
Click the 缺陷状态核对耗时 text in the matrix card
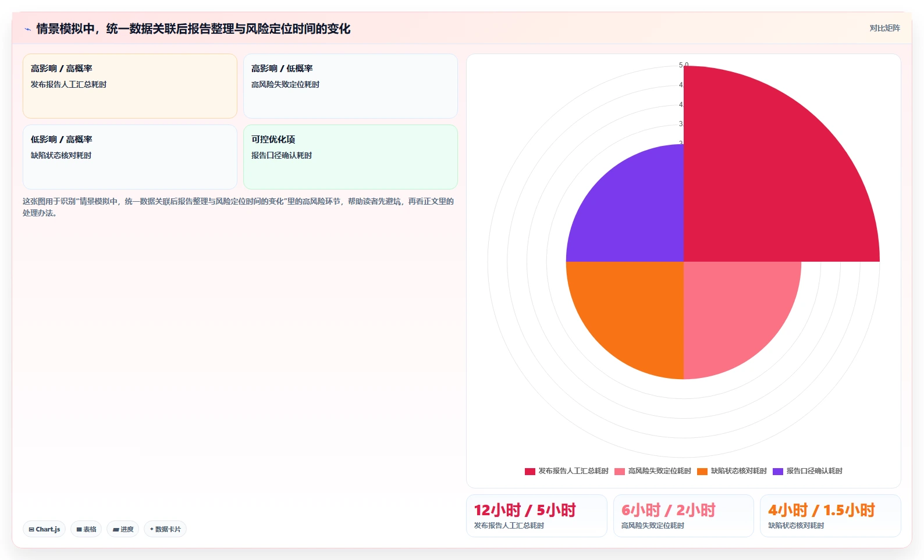[61, 155]
